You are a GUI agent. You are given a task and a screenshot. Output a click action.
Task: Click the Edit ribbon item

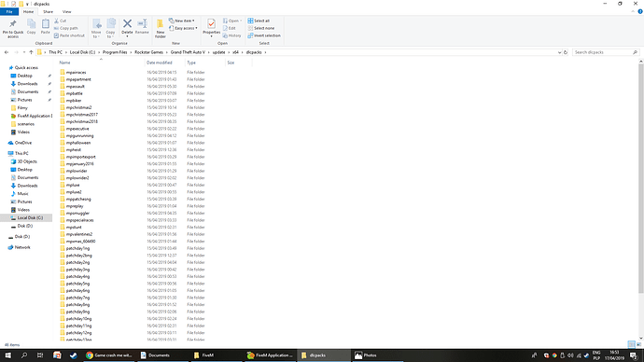point(230,28)
